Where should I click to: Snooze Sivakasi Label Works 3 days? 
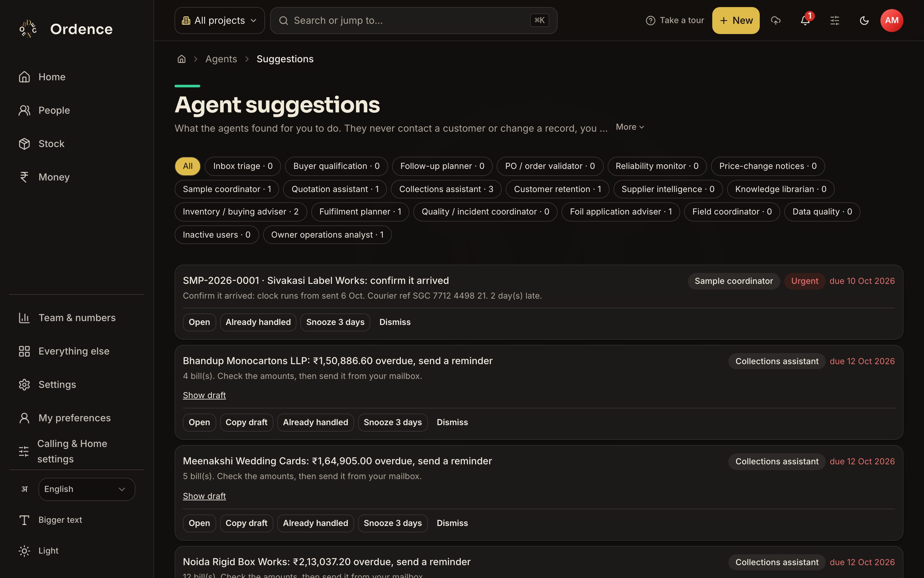point(335,322)
